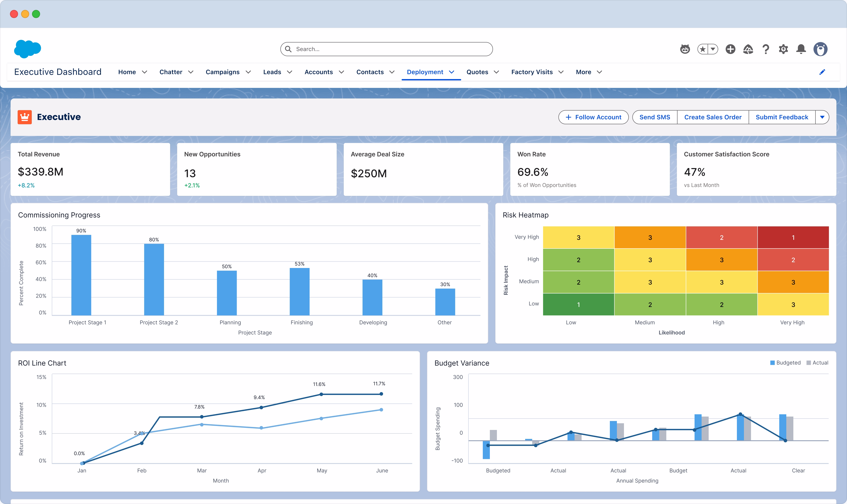This screenshot has width=847, height=504.
Task: Open the notifications bell
Action: click(x=801, y=49)
